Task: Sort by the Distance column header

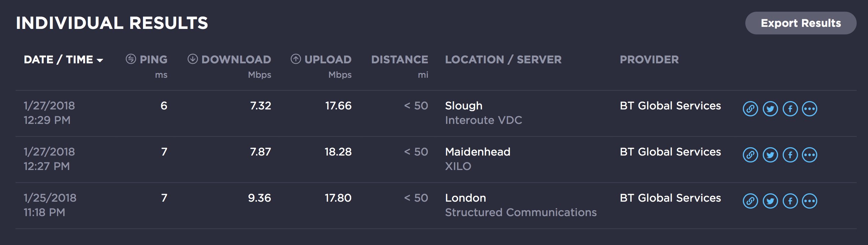Action: [399, 60]
